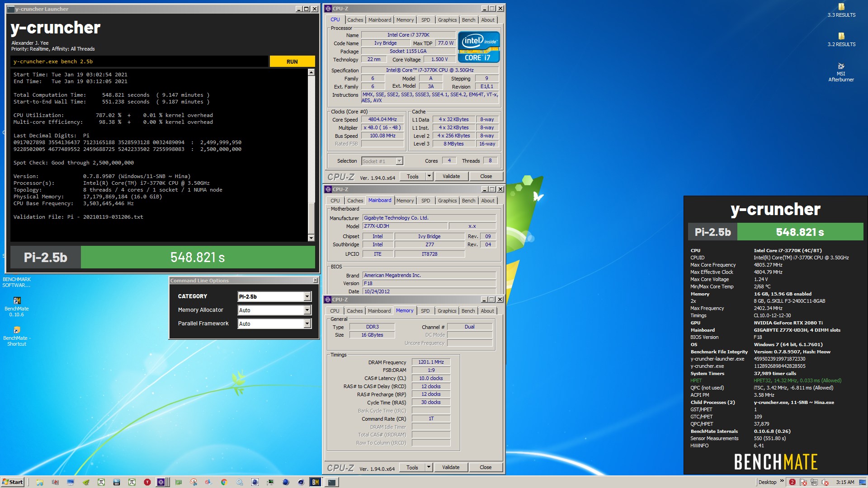Select CPU tab in the Memory timings CPU-Z window

[x=335, y=311]
